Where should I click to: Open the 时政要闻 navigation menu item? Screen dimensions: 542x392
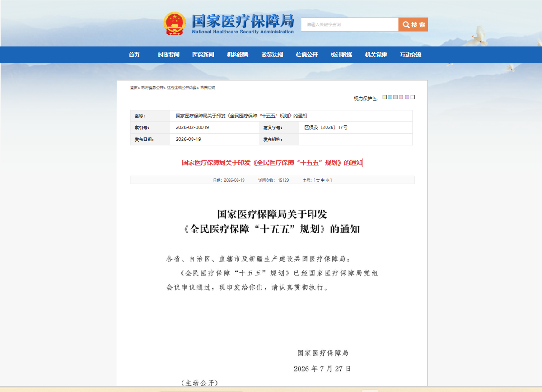168,55
